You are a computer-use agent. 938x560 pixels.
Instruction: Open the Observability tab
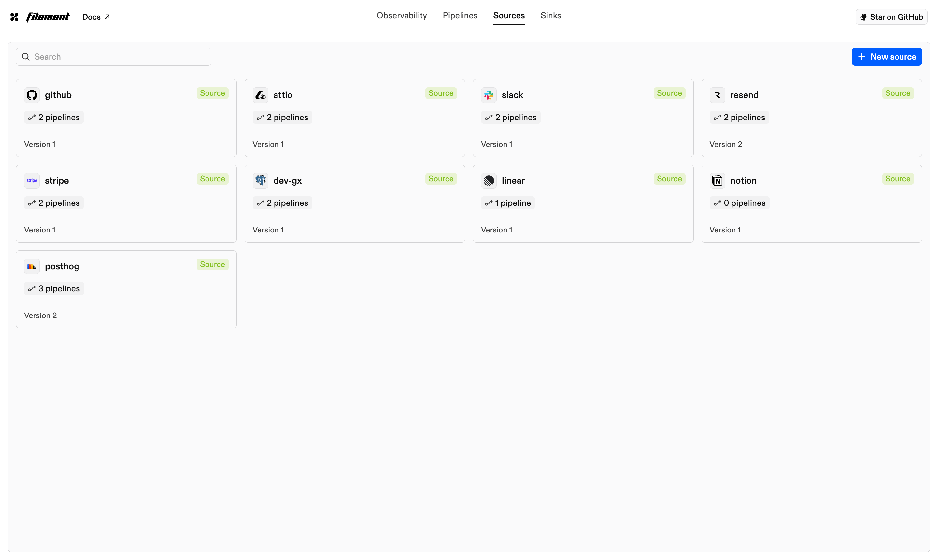click(402, 16)
